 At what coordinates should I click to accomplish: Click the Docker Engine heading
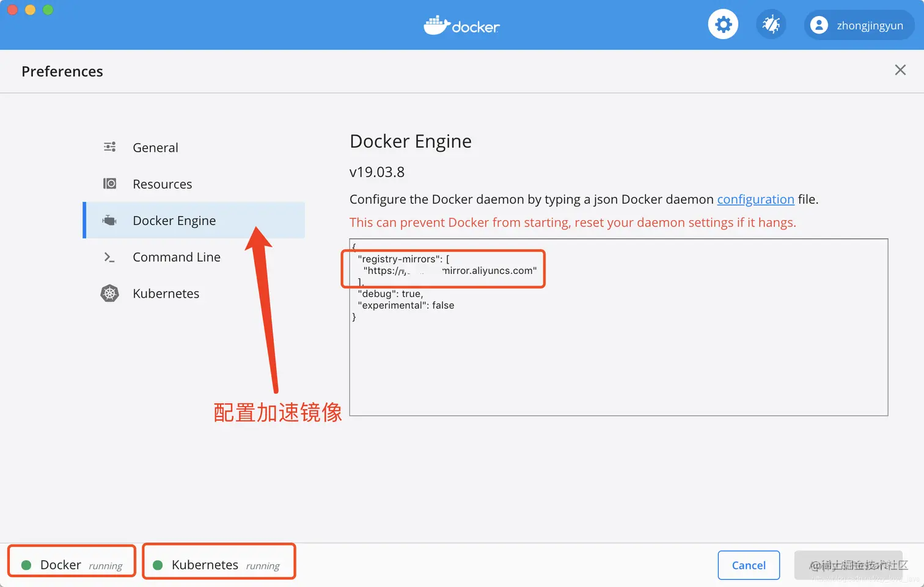coord(411,141)
